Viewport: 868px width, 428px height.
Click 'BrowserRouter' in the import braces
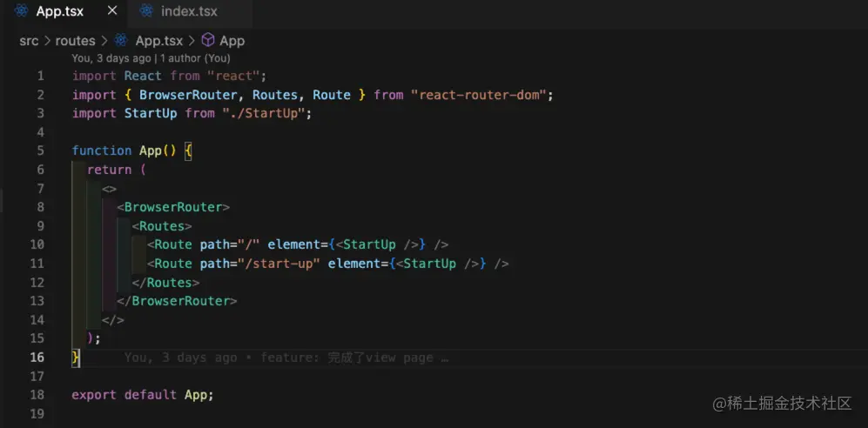click(x=188, y=95)
